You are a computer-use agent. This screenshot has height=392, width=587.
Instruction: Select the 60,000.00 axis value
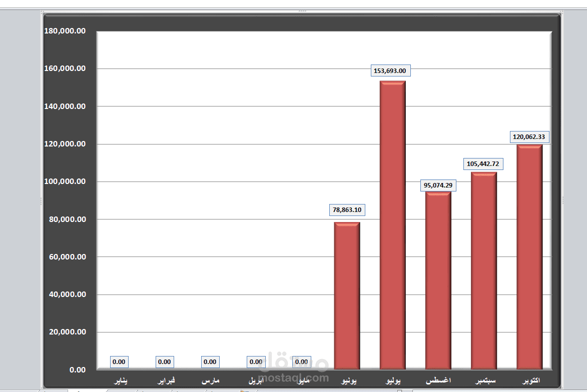pos(68,257)
